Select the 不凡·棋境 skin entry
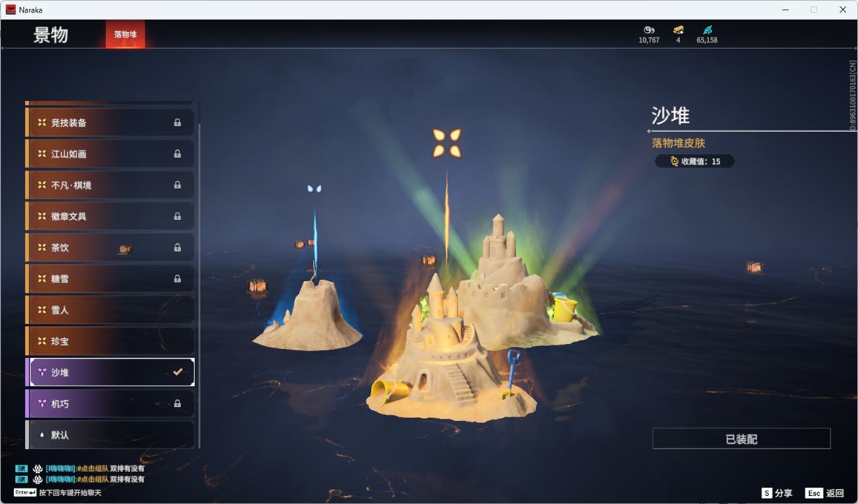 (110, 185)
